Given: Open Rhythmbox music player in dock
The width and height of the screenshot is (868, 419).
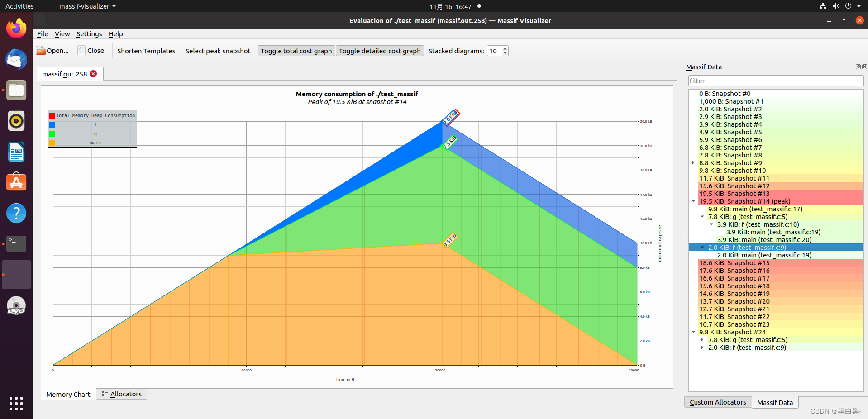Looking at the screenshot, I should tap(16, 121).
